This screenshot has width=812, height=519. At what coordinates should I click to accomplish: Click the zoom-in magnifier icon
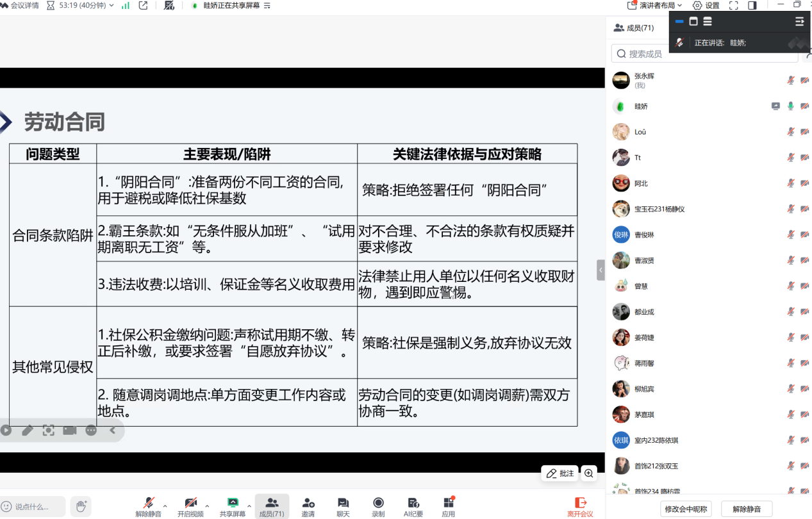tap(589, 474)
